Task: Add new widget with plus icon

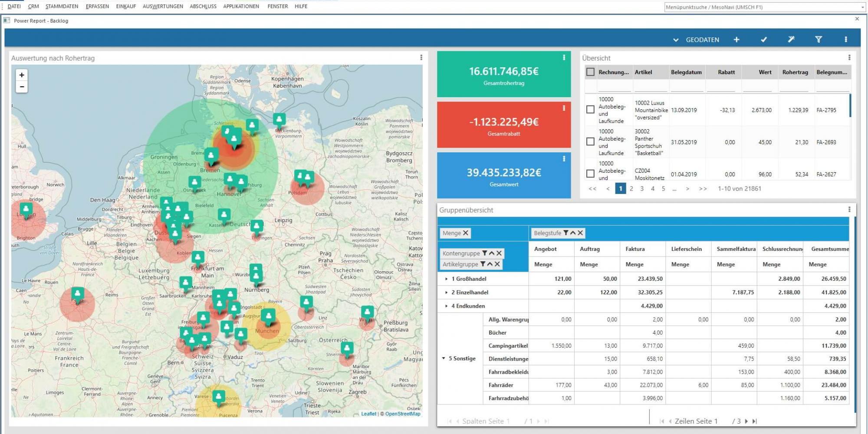Action: pos(736,39)
